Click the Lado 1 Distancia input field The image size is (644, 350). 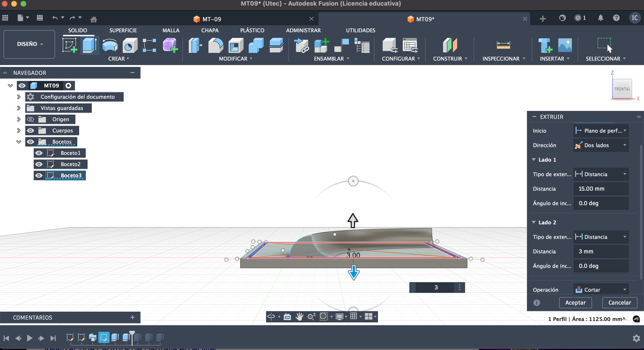point(600,189)
